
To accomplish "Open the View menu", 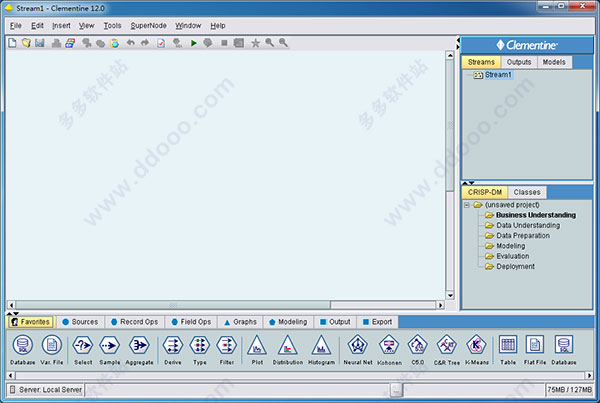I will click(86, 26).
